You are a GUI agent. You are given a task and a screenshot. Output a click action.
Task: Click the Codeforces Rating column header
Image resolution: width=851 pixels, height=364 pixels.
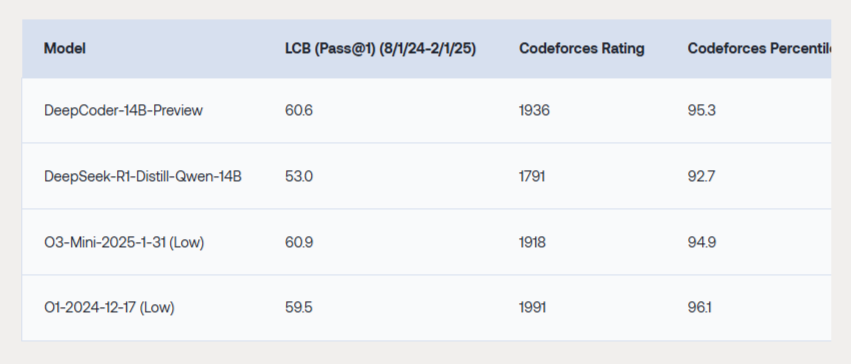point(582,49)
